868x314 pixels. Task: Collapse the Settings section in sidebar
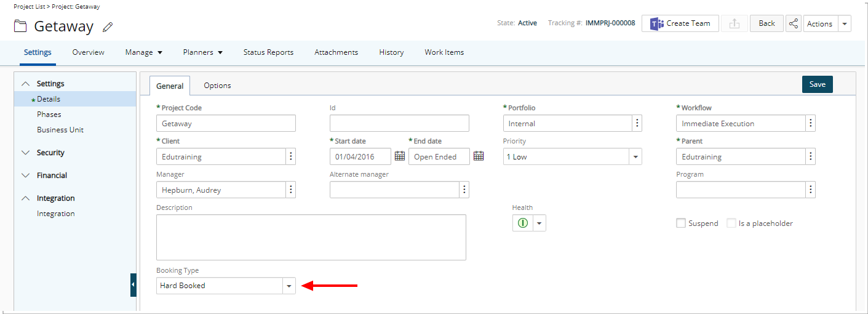[x=25, y=84]
